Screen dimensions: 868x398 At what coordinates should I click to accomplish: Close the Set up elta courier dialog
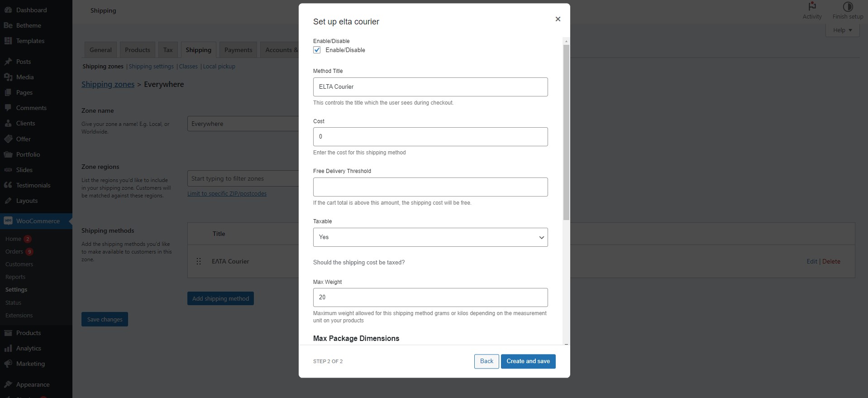[x=558, y=19]
